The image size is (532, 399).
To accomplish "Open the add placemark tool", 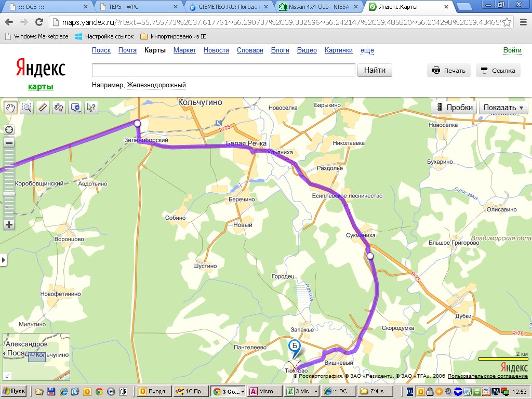I will [x=75, y=108].
